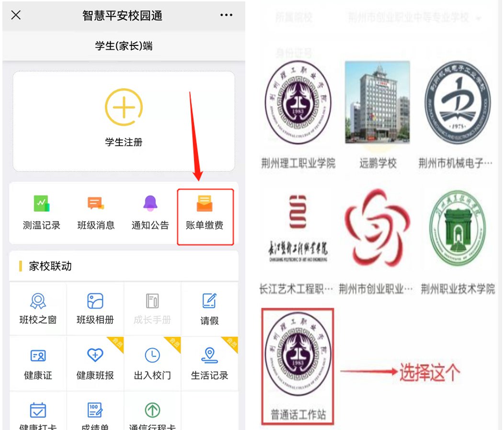Image resolution: width=504 pixels, height=430 pixels.
Task: Click 荆州理工职业学院 name label
Action: pos(298,163)
